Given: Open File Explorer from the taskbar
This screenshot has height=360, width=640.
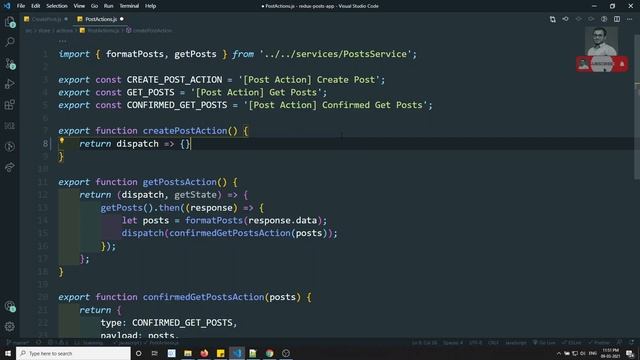Looking at the screenshot, I should pos(188,353).
